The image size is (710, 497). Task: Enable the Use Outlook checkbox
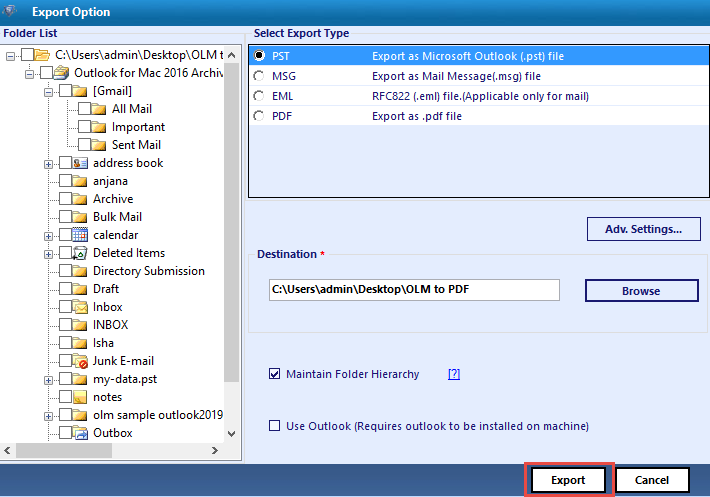275,426
